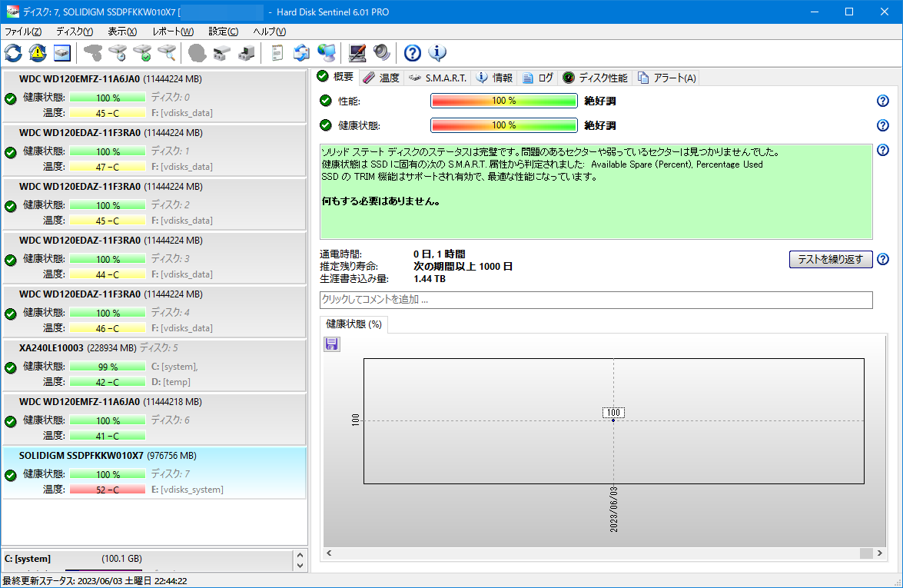Click the 100 data point on the health graph
Screen dimensions: 903x588
click(x=613, y=420)
